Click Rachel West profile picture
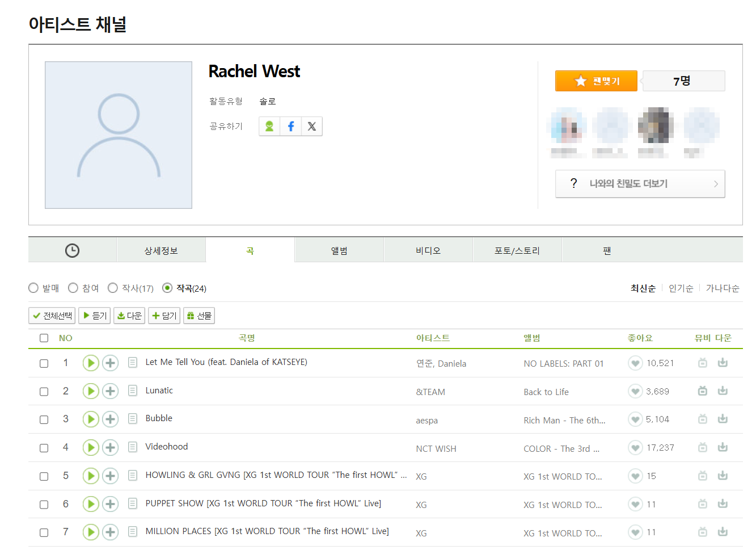The width and height of the screenshot is (756, 550). 119,135
